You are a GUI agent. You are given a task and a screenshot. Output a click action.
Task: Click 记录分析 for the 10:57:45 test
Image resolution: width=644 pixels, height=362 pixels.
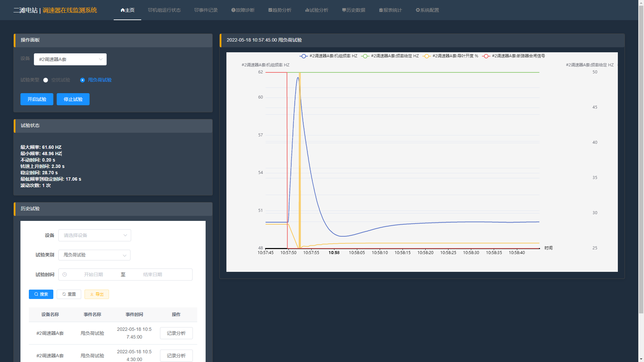[176, 333]
